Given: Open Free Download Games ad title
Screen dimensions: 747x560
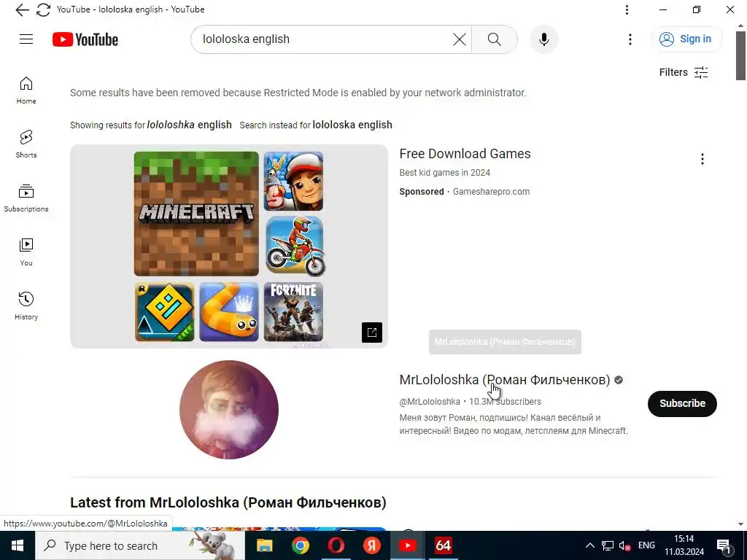Looking at the screenshot, I should 465,154.
